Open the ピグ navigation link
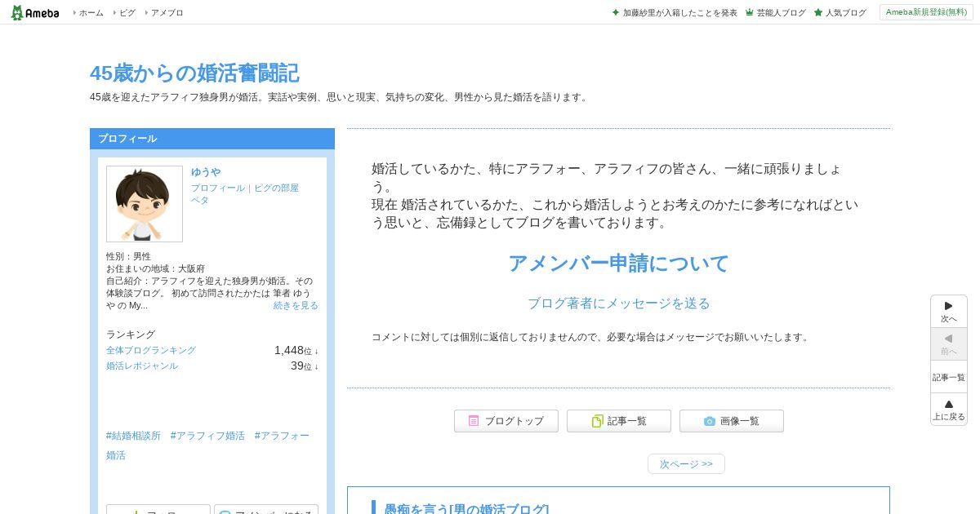The height and width of the screenshot is (514, 980). [x=127, y=13]
